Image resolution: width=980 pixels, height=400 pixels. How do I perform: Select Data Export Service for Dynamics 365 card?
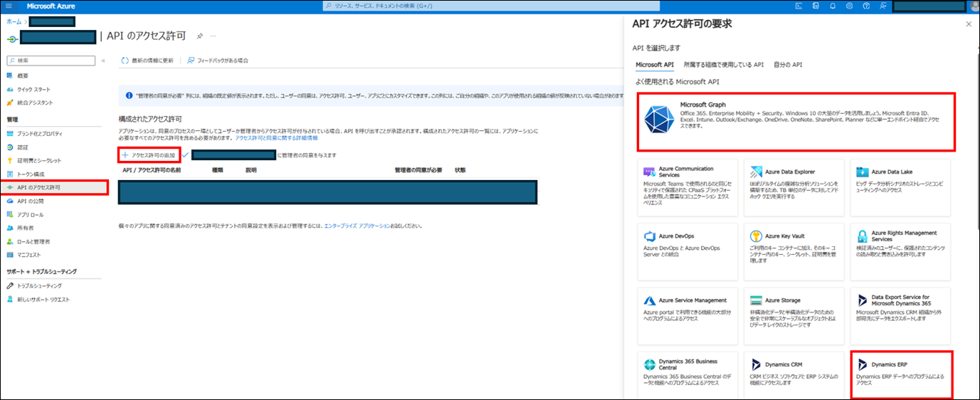900,315
